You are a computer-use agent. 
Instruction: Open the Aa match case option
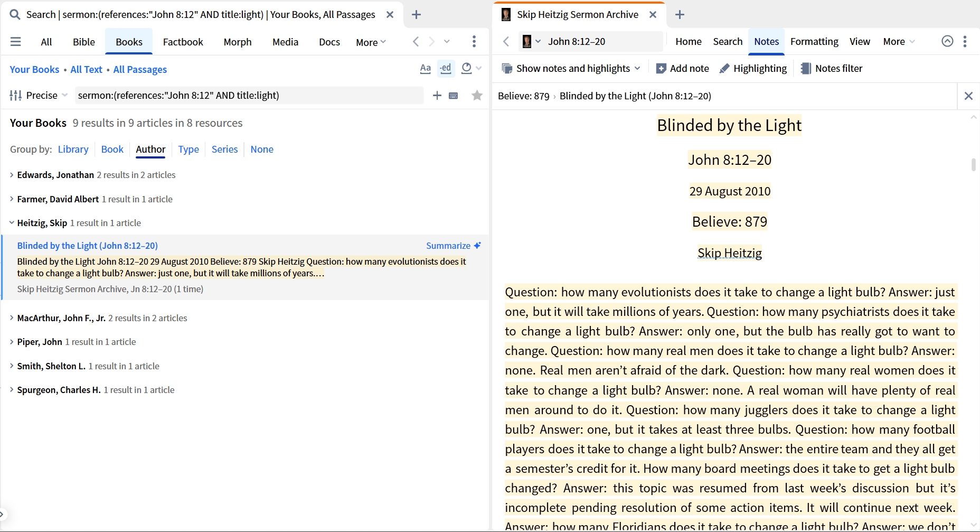click(x=426, y=69)
